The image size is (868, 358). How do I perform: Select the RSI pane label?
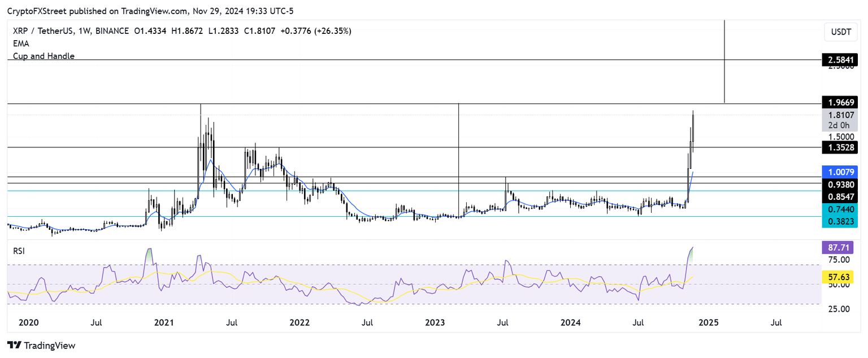coord(19,251)
